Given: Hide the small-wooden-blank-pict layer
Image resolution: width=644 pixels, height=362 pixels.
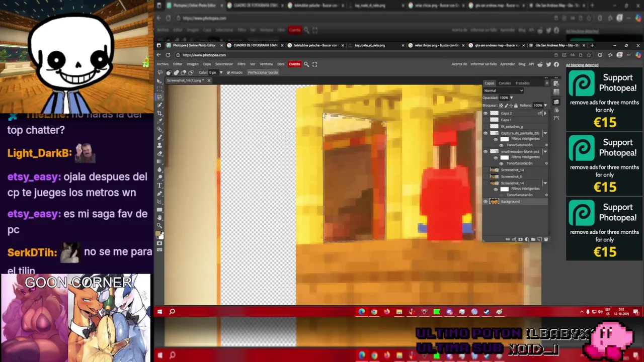Looking at the screenshot, I should (486, 151).
